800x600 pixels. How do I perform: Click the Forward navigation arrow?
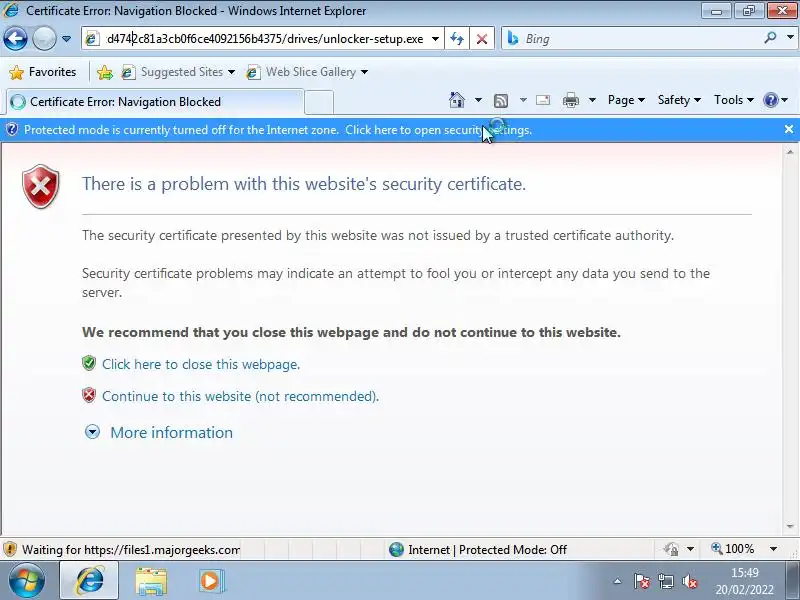[x=44, y=39]
